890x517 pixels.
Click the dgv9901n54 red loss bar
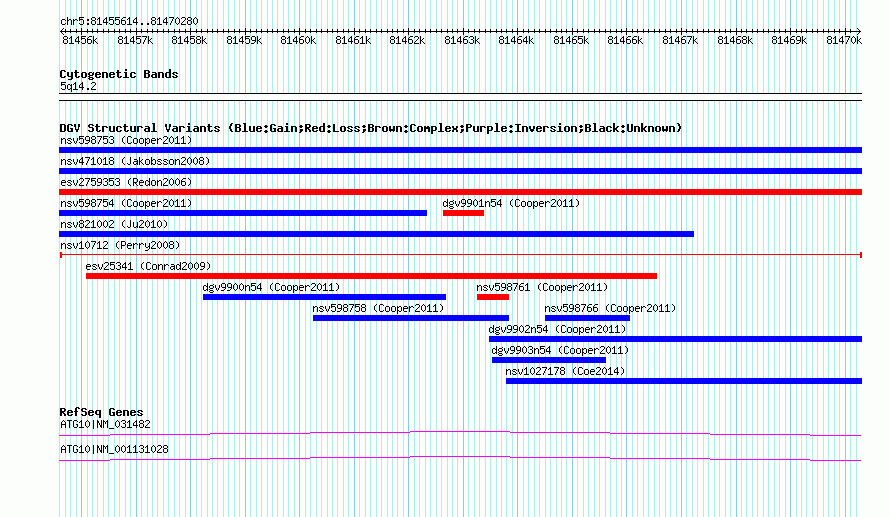(x=463, y=213)
